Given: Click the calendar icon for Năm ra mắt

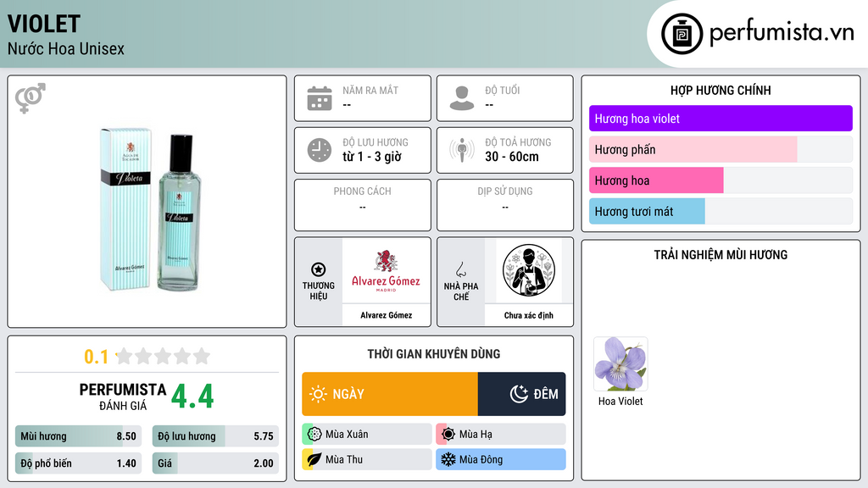Looking at the screenshot, I should point(320,98).
